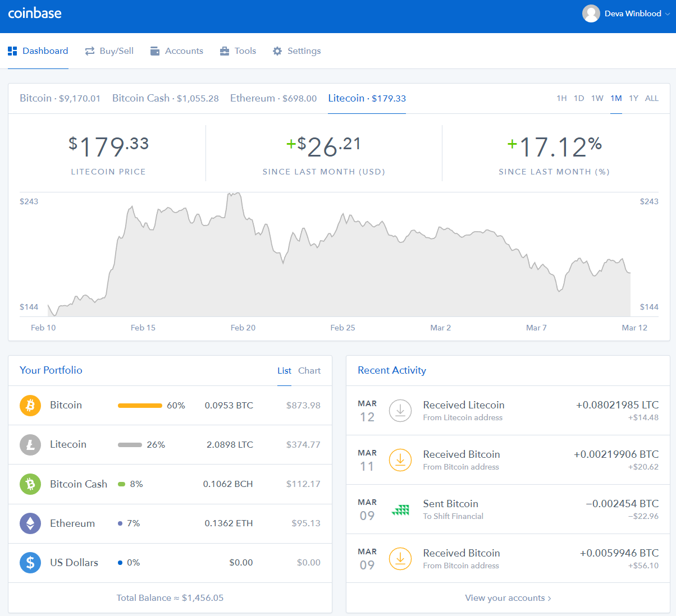Screen dimensions: 676x616
Task: Open the Dashboard nav item
Action: pyautogui.click(x=38, y=51)
